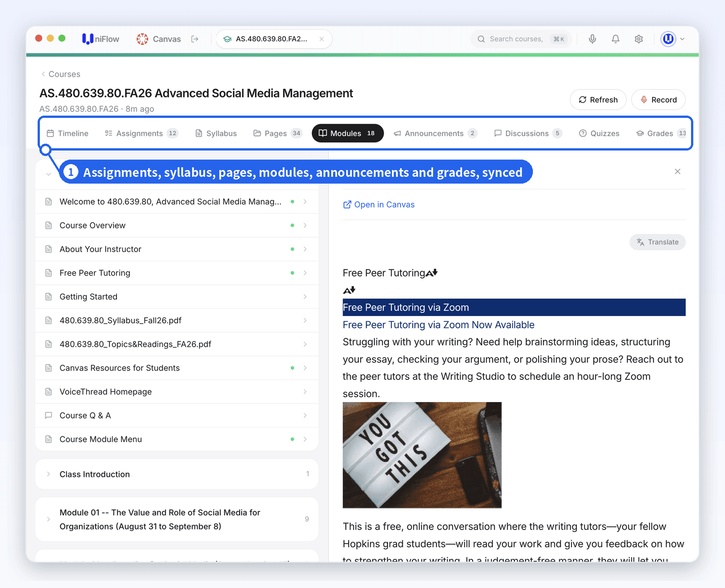The width and height of the screenshot is (725, 588).
Task: Switch to the Assignments tab
Action: pos(141,133)
